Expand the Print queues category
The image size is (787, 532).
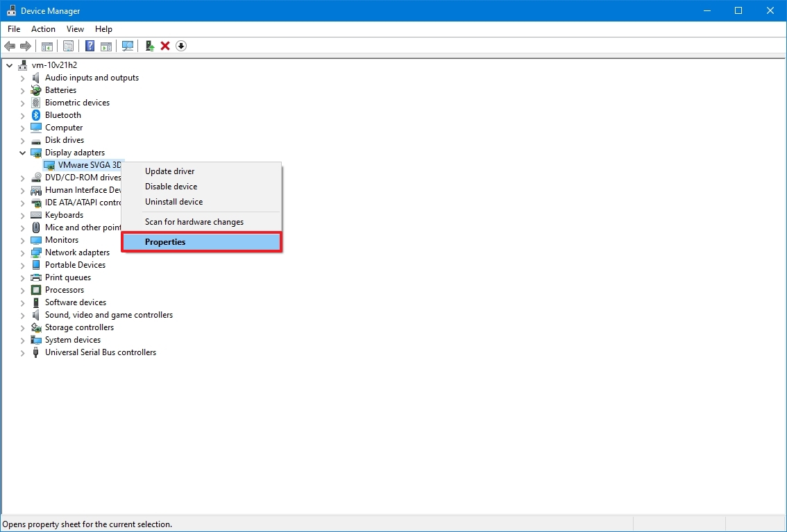pos(22,277)
